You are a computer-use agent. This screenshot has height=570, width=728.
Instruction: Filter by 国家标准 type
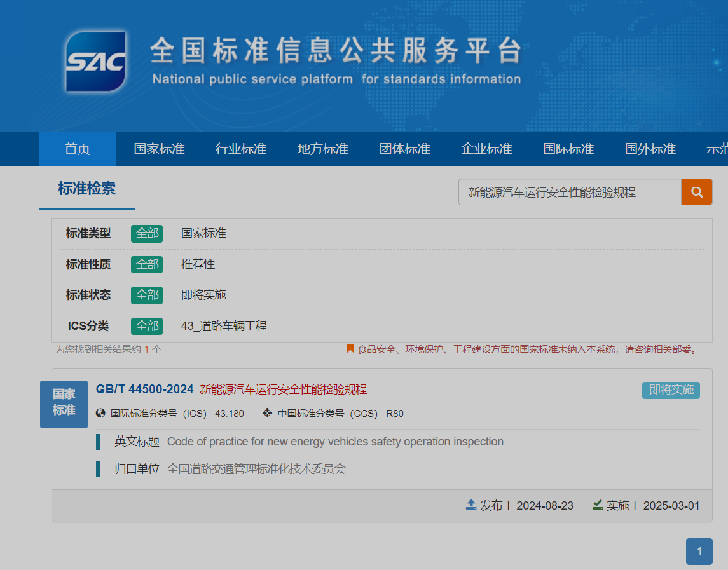[203, 233]
